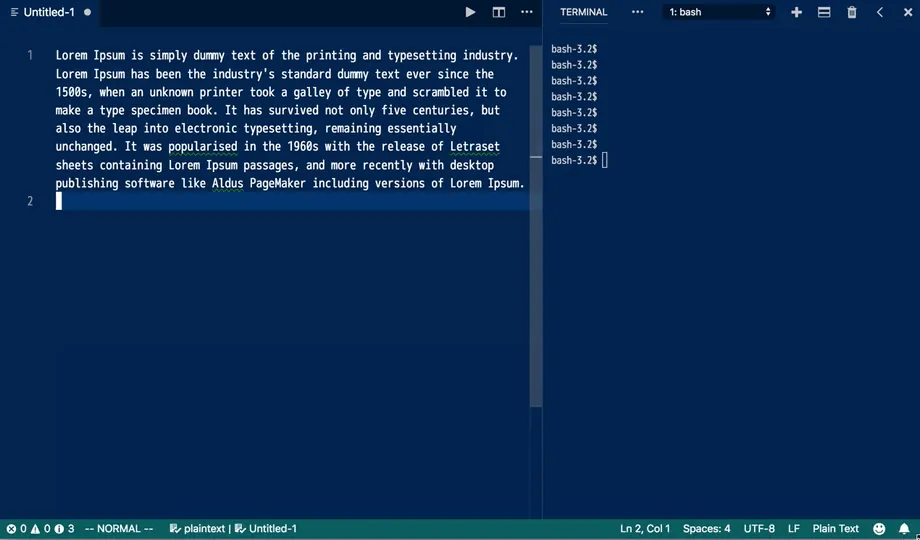Switch to the TERMINAL tab
This screenshot has width=920, height=540.
(583, 12)
